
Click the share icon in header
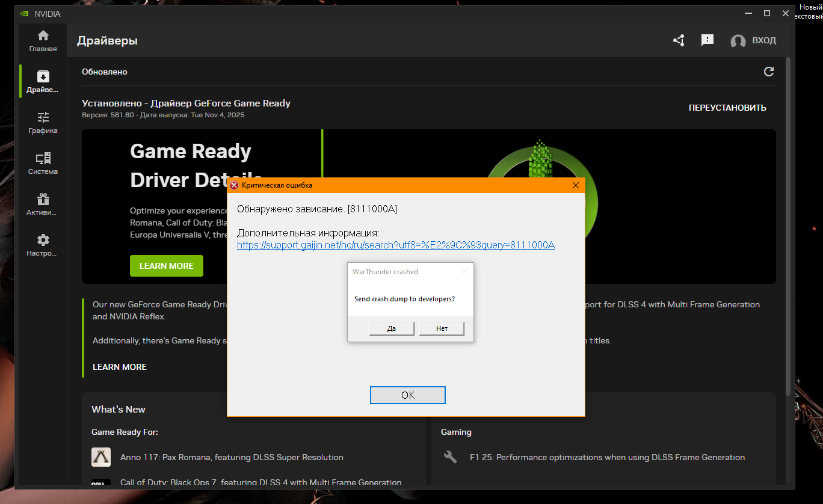click(679, 41)
